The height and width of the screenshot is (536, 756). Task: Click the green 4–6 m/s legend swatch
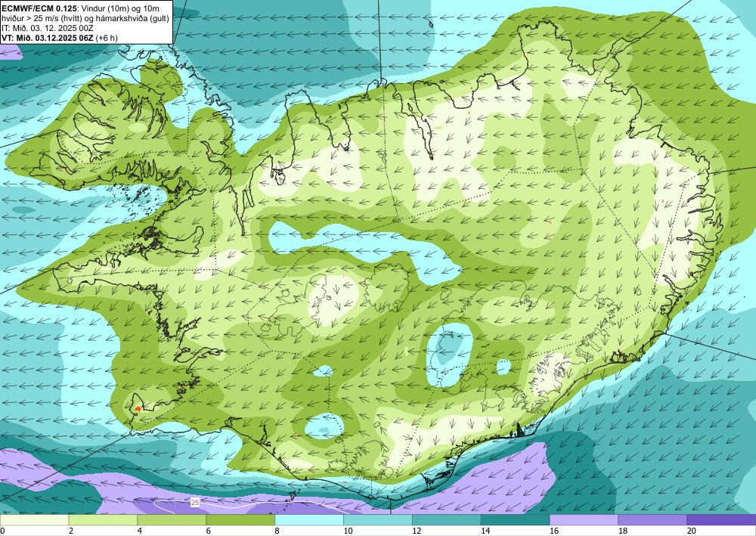tap(172, 520)
